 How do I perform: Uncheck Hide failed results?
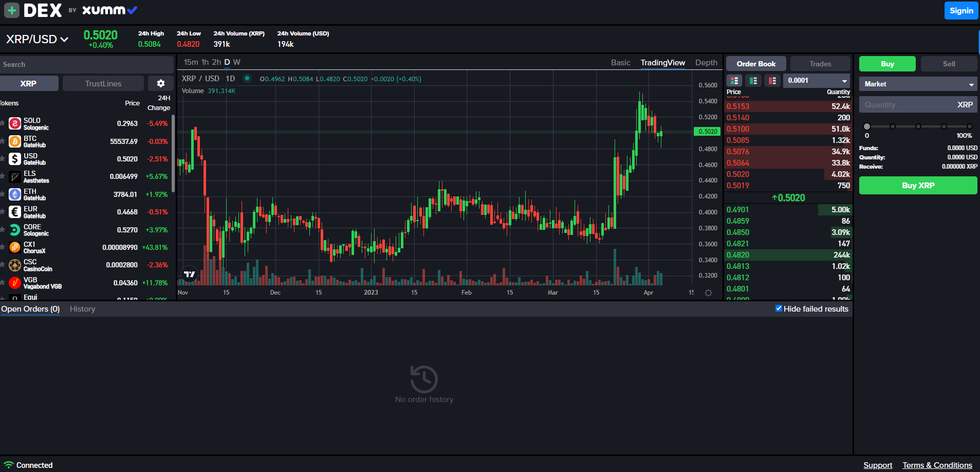[779, 308]
